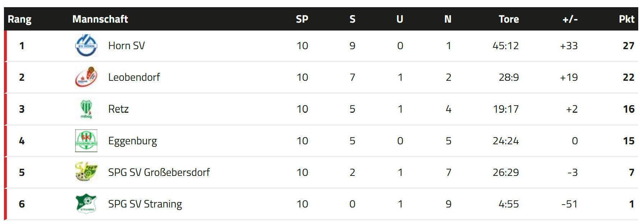Open the Retz team crest
The height and width of the screenshot is (224, 644).
click(86, 109)
